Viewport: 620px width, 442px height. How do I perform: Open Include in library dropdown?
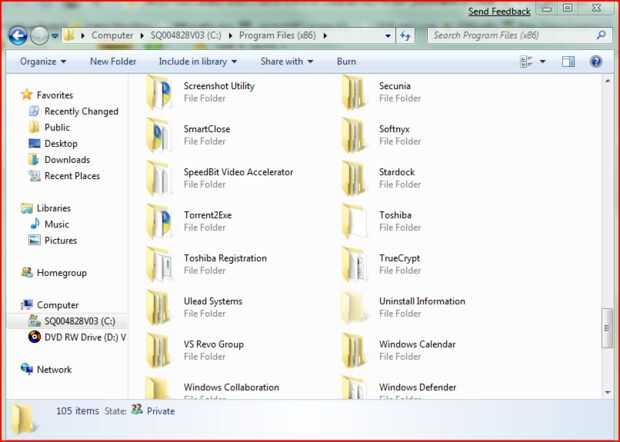pyautogui.click(x=198, y=62)
